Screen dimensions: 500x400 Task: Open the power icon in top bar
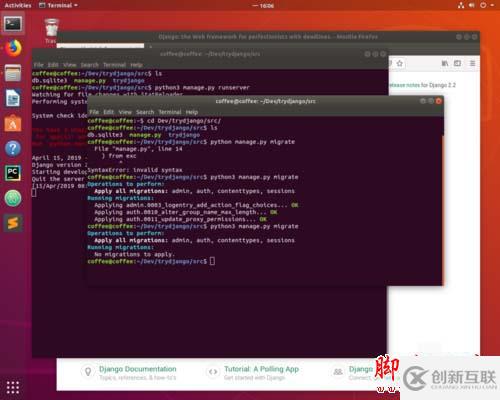pos(483,5)
